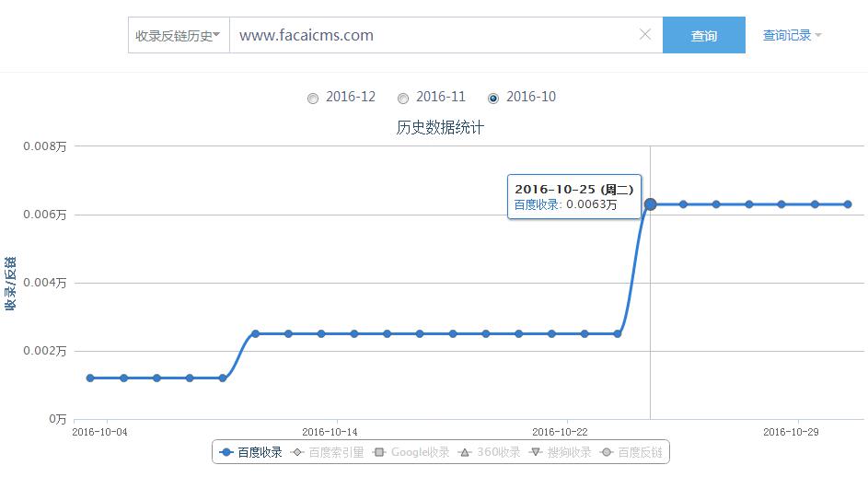Click the last data point on the line

[x=848, y=204]
